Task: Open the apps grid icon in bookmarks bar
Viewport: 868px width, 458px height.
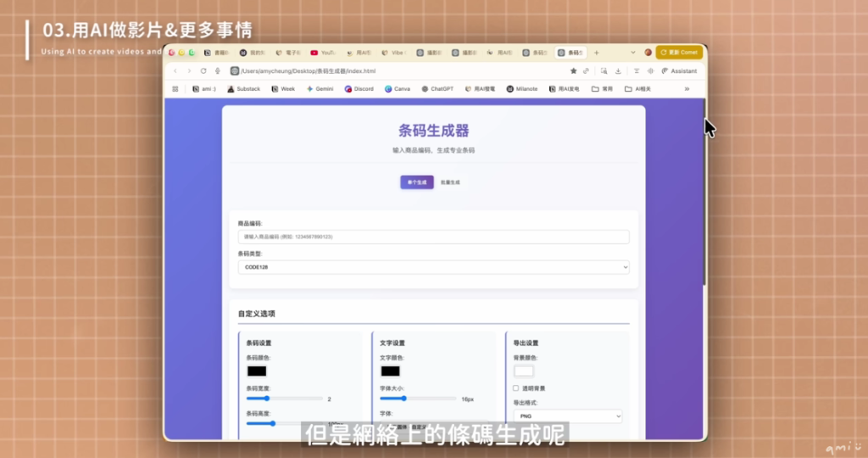Action: point(175,88)
